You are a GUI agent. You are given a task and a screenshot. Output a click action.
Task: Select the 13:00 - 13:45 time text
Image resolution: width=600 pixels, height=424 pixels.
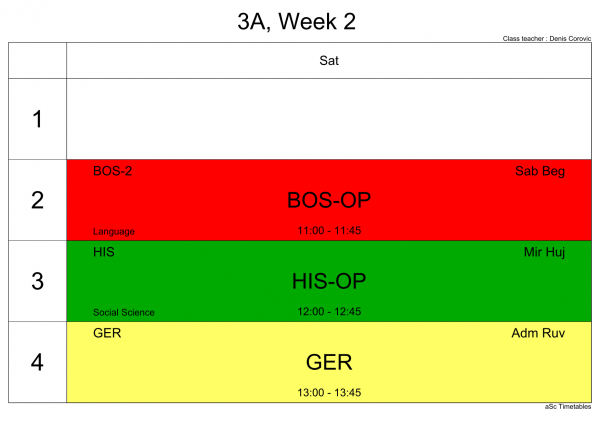pos(329,393)
